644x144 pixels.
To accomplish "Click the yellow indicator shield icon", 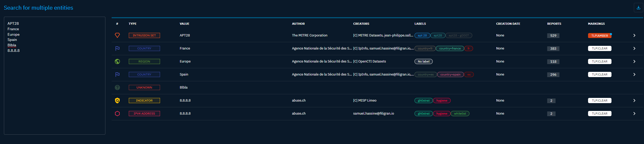I will click(x=117, y=101).
